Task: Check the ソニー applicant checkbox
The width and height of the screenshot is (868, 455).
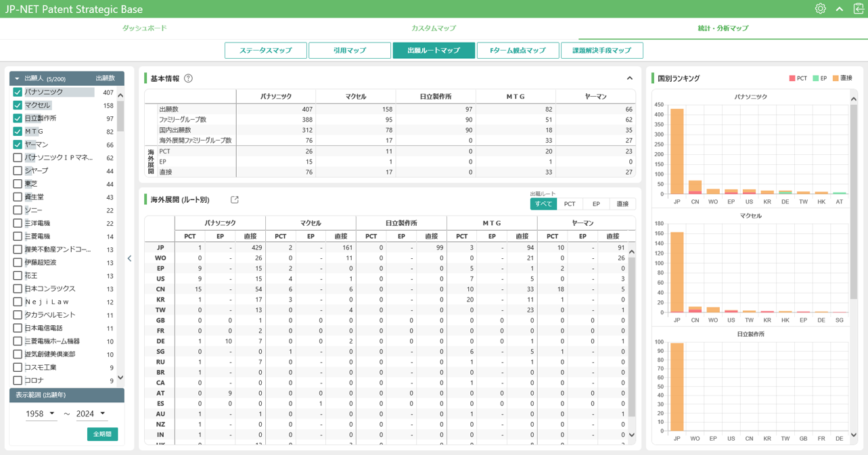Action: click(18, 210)
